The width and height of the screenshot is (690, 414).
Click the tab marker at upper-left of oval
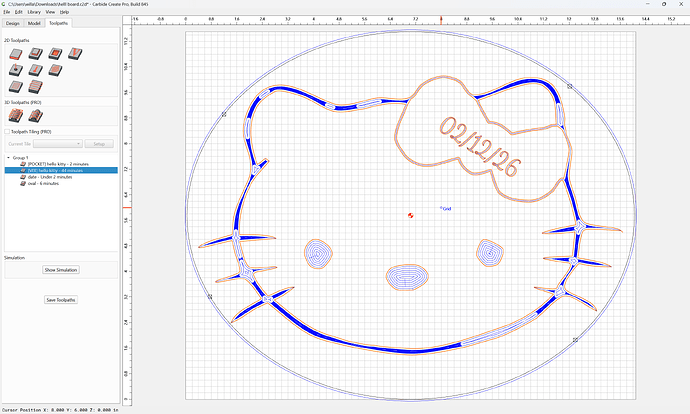click(224, 114)
